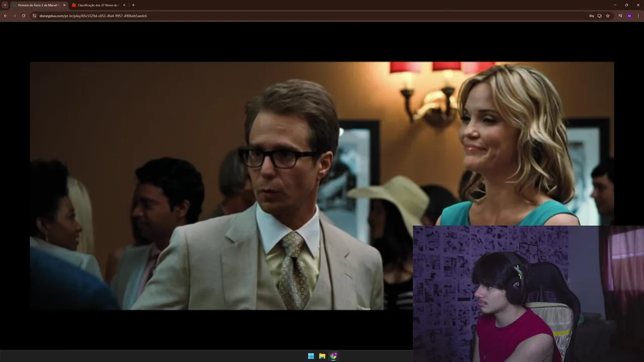Switch to Classificação dos 37 filmes tab
Viewport: 644px width, 362px height.
point(98,5)
